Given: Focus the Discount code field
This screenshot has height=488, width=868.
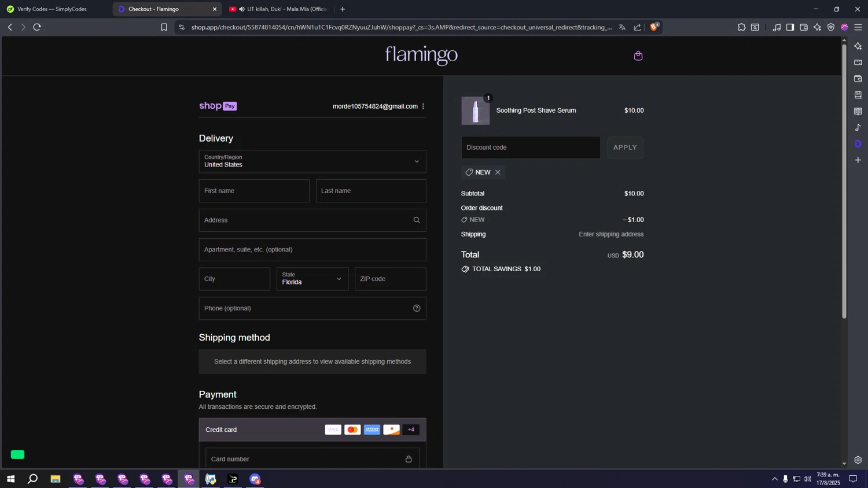Looking at the screenshot, I should click(x=531, y=147).
